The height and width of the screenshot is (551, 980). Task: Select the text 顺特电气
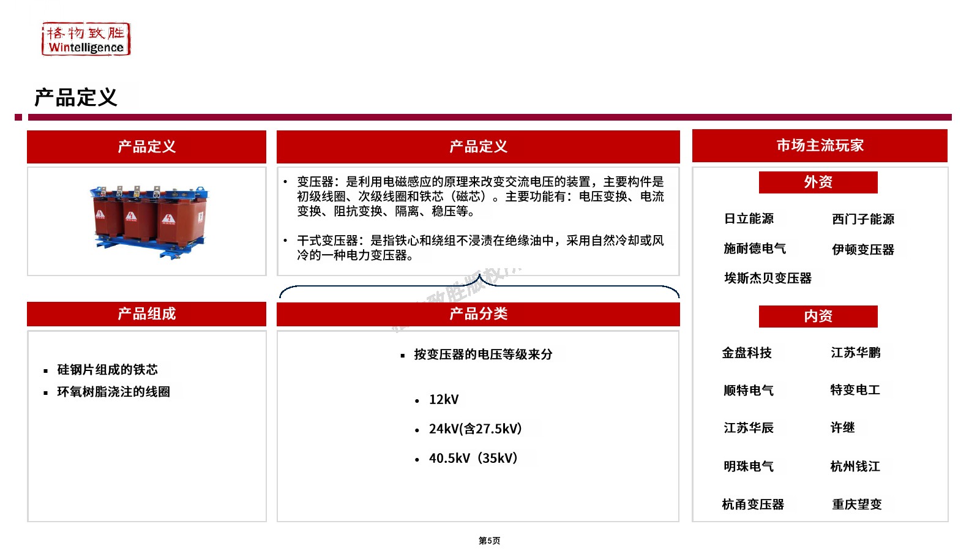click(x=749, y=391)
